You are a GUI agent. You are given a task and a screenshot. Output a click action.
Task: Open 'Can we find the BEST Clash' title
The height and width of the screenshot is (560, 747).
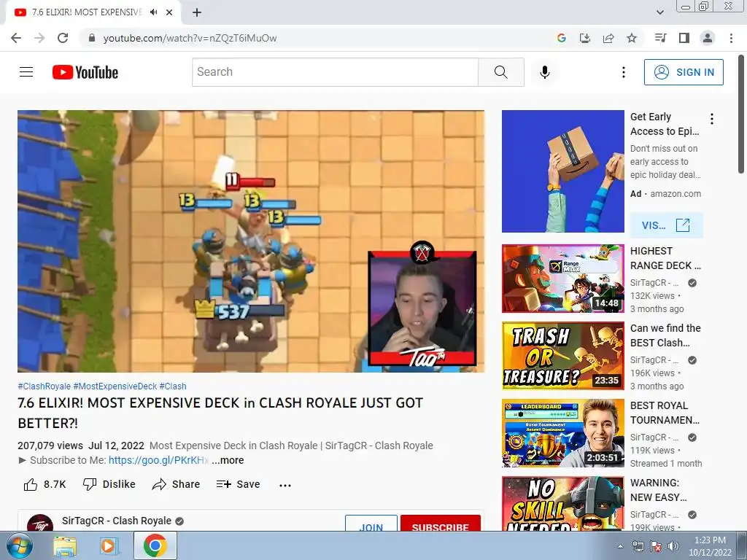[665, 335]
